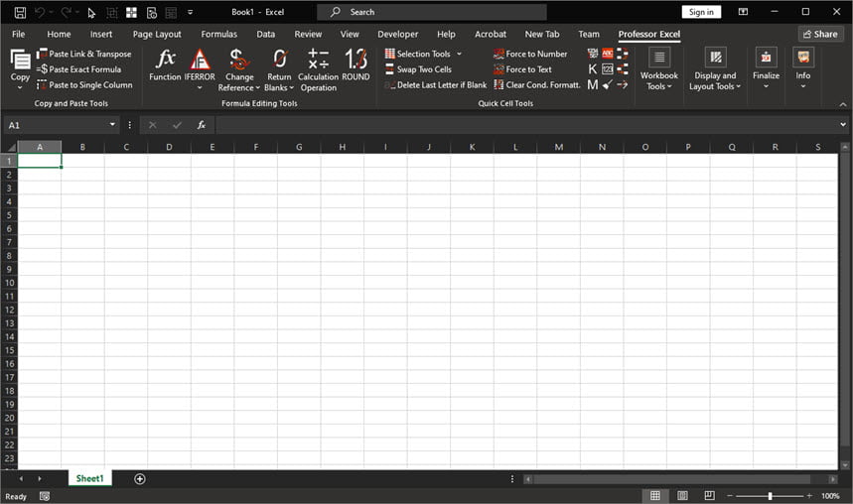Open the Copy dropdown
Viewport: 853px width, 504px height.
pos(20,87)
